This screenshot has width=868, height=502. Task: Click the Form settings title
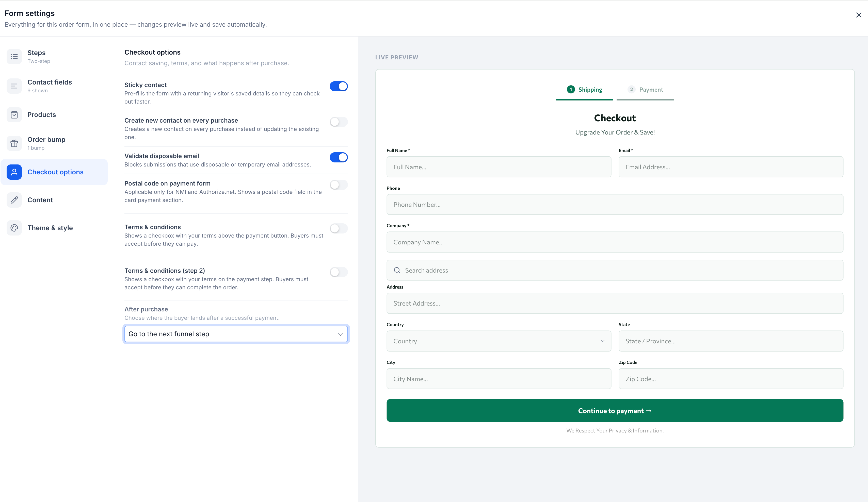click(x=30, y=13)
